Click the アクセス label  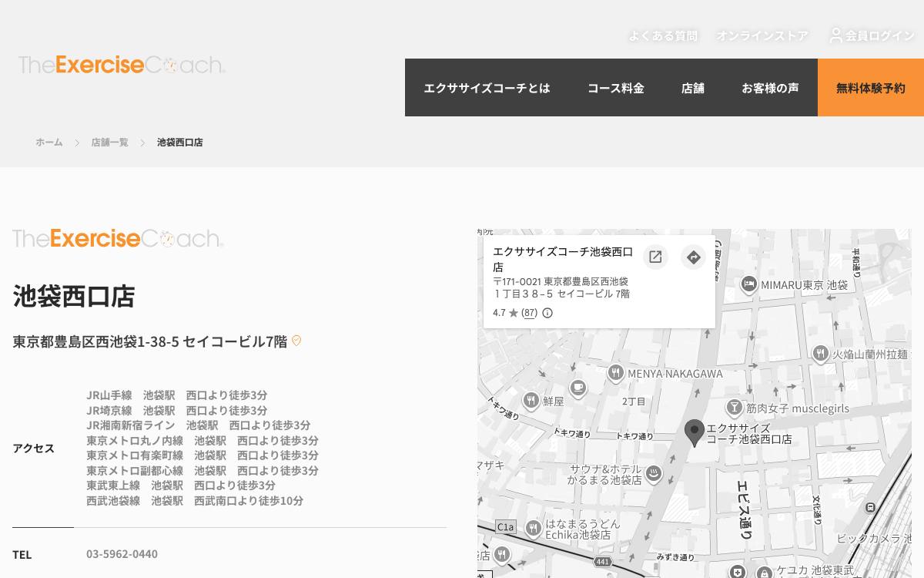33,449
